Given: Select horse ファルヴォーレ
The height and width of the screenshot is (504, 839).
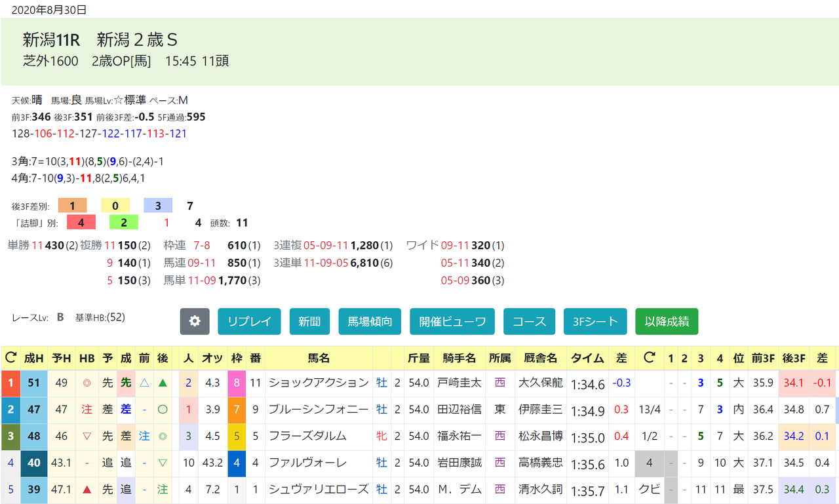Looking at the screenshot, I should pos(307,463).
